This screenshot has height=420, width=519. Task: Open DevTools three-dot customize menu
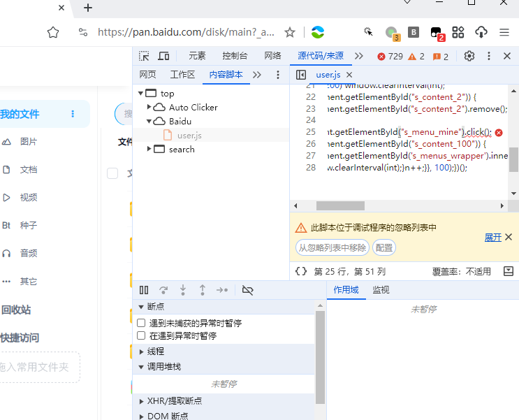point(488,56)
